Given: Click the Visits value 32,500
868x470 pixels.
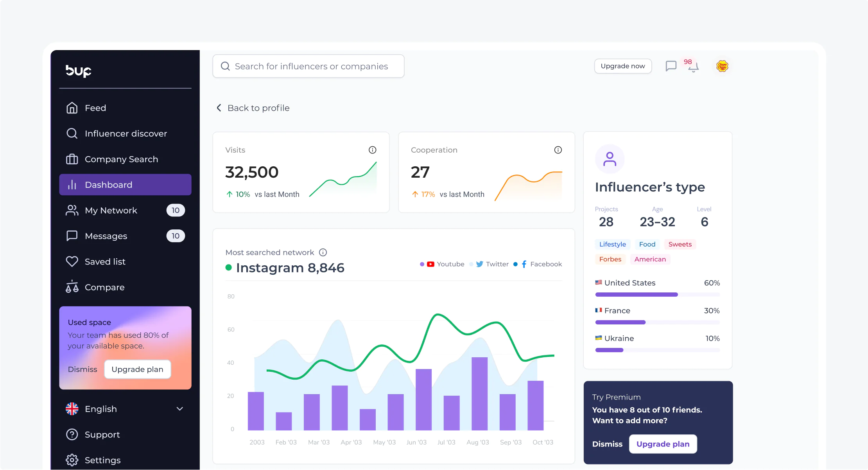Looking at the screenshot, I should 252,172.
